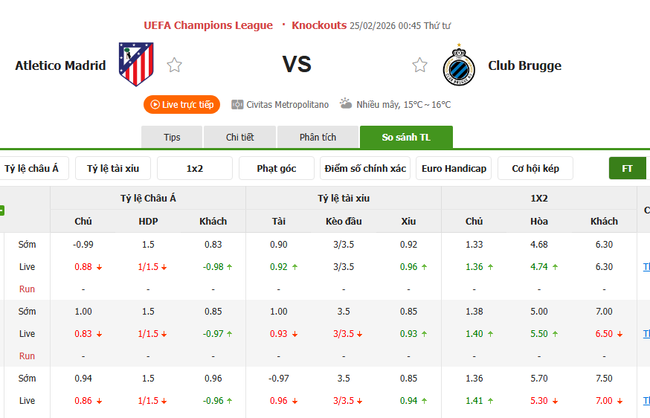Image resolution: width=650 pixels, height=418 pixels.
Task: Click the Atletico Madrid club crest
Action: tap(136, 65)
